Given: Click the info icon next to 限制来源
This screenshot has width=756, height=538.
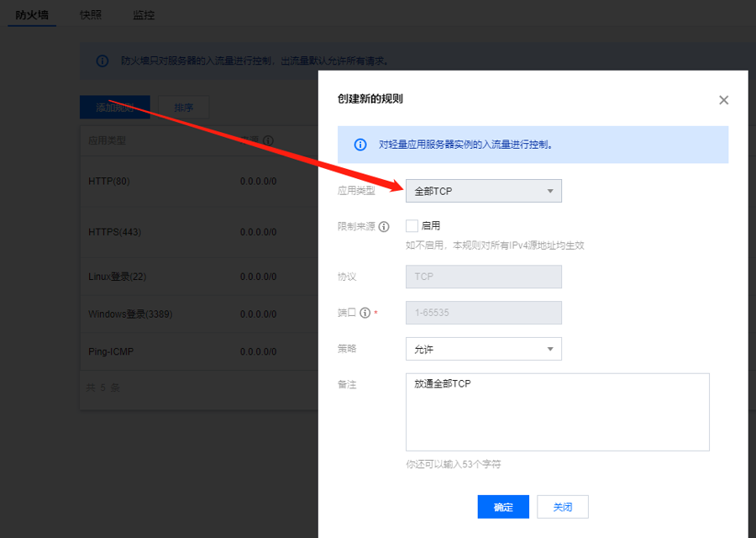Looking at the screenshot, I should coord(384,227).
